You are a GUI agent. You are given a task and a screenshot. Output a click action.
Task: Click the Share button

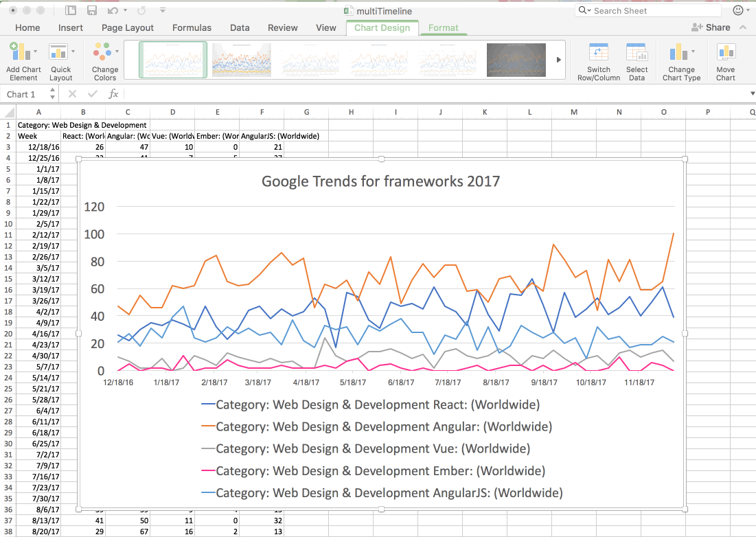[x=711, y=27]
